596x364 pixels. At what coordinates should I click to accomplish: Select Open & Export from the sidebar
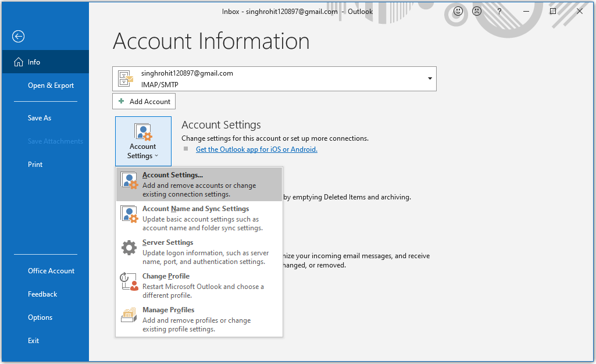(51, 85)
